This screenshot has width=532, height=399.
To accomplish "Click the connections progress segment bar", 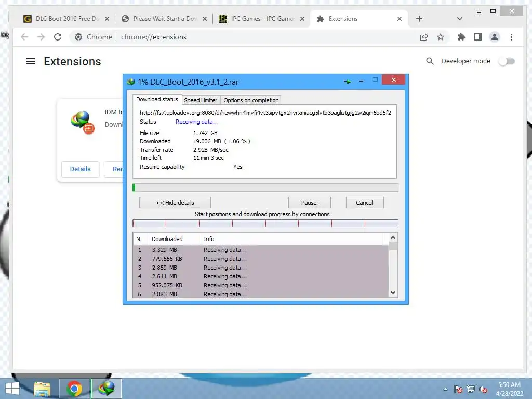I will click(x=265, y=223).
